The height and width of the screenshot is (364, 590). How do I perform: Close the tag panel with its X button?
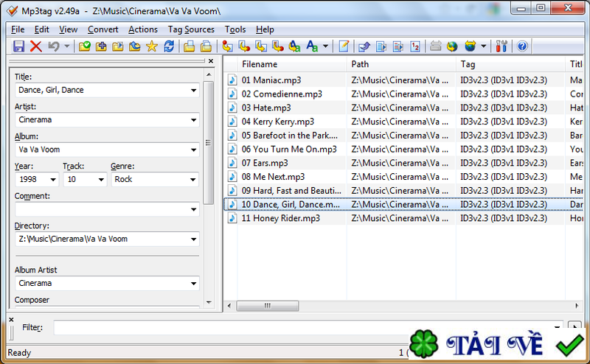[211, 61]
